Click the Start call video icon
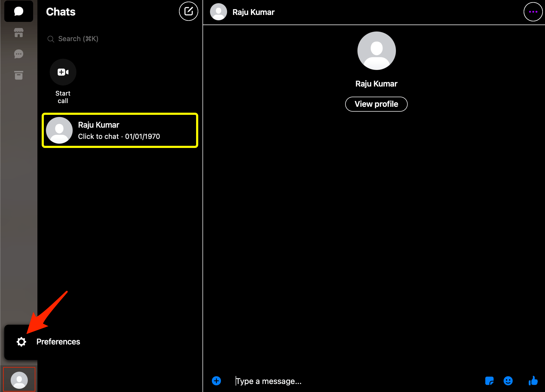This screenshot has width=545, height=392. click(x=63, y=72)
